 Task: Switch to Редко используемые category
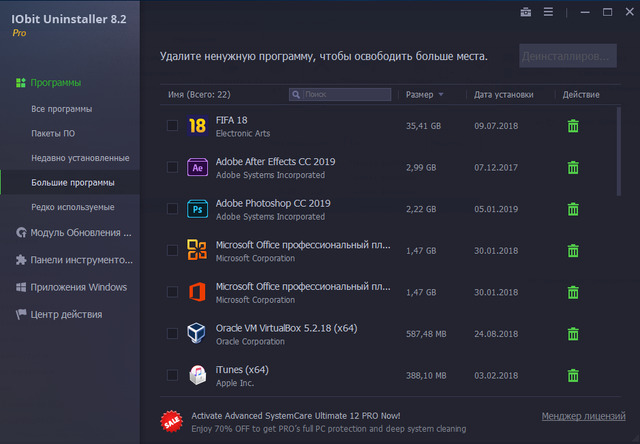tap(72, 208)
